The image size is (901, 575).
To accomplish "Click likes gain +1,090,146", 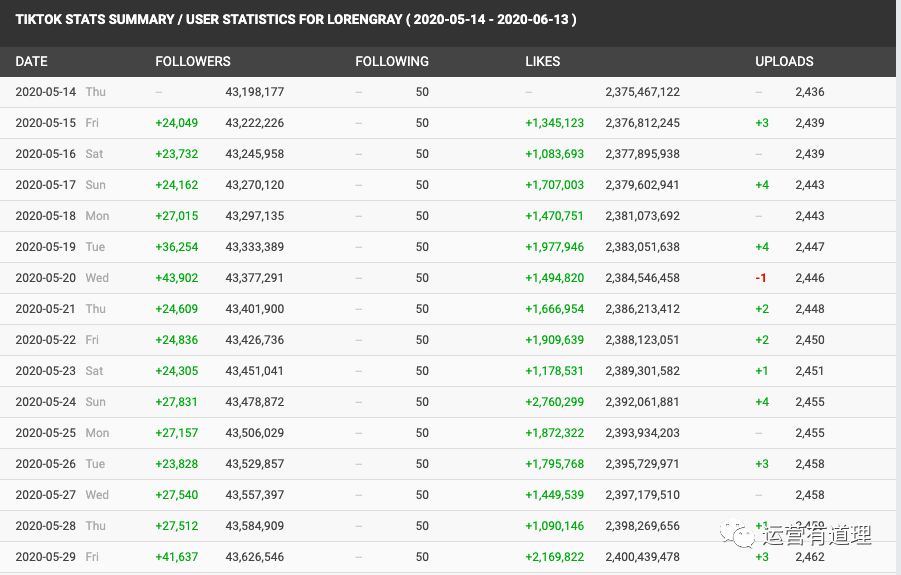I will pyautogui.click(x=555, y=526).
